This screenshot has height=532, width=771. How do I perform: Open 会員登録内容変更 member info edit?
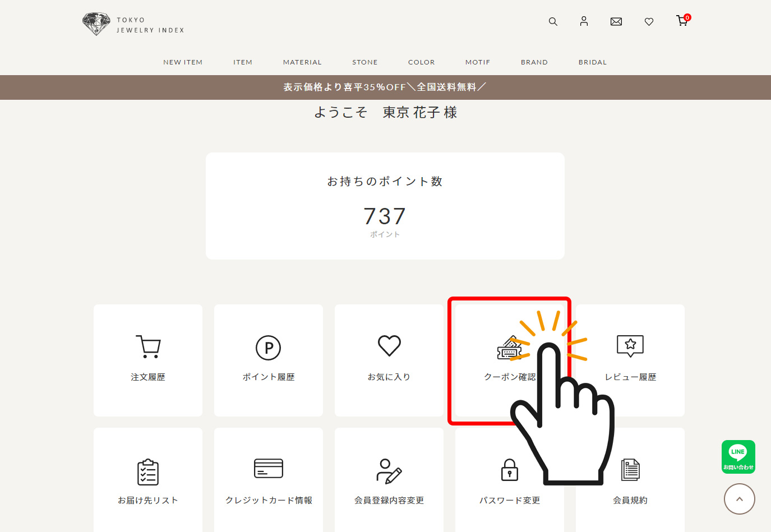click(389, 482)
